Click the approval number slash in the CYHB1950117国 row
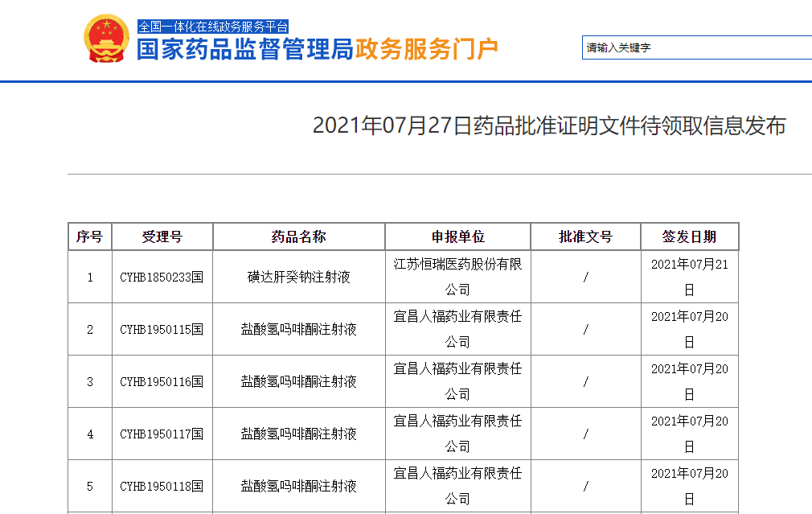The width and height of the screenshot is (812, 514). pos(586,434)
